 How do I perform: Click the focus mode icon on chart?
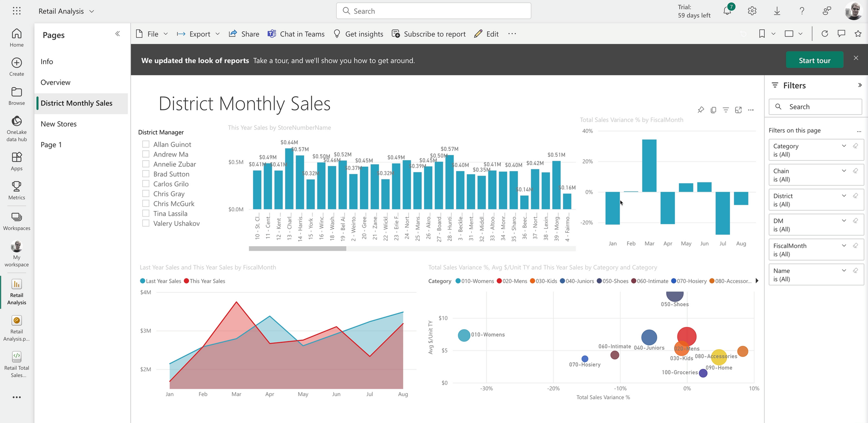[738, 110]
